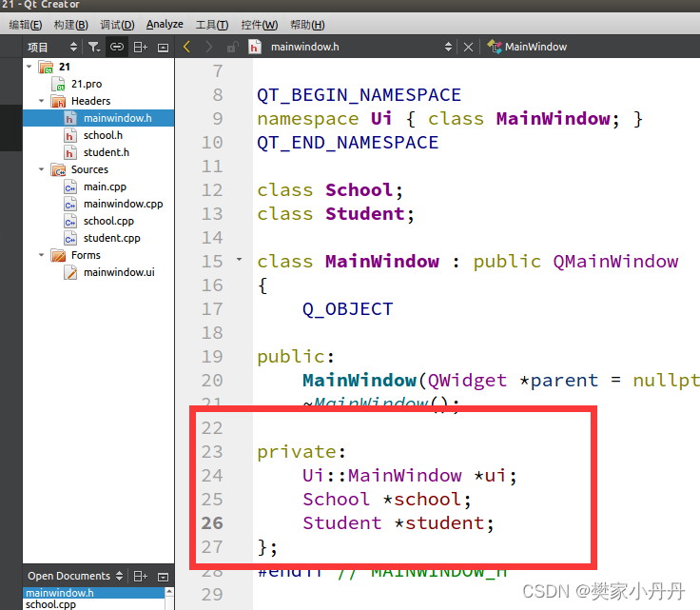Open the Analyze menu
The height and width of the screenshot is (610, 700).
tap(165, 25)
